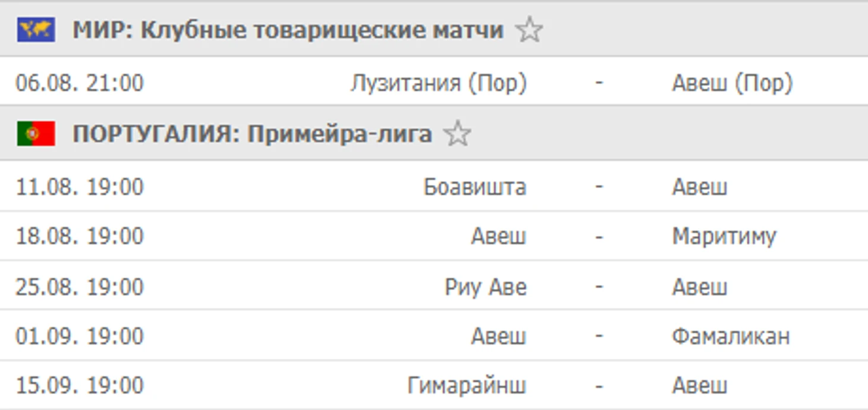Select Авеш (Пор) in friendly match
Screen dimensions: 868x410
click(732, 83)
